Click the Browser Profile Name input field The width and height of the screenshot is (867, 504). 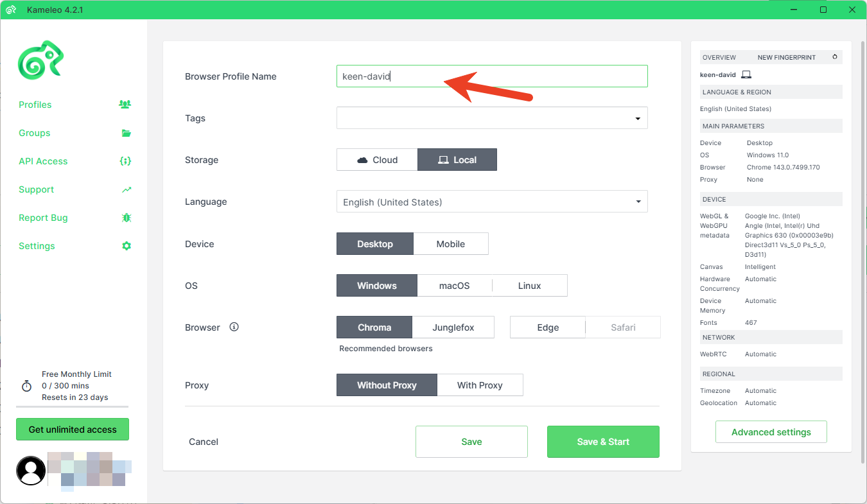coord(491,76)
